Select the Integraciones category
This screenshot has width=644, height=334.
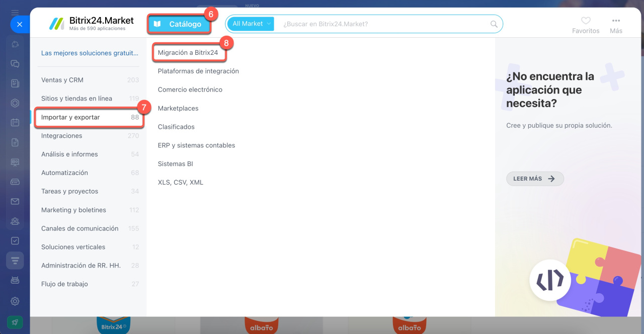90,136
